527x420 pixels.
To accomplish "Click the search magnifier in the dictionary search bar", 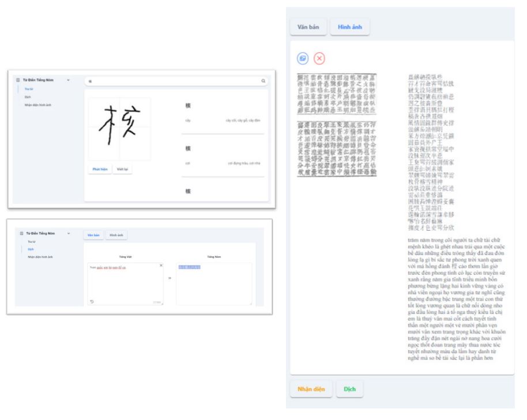I will click(x=263, y=81).
